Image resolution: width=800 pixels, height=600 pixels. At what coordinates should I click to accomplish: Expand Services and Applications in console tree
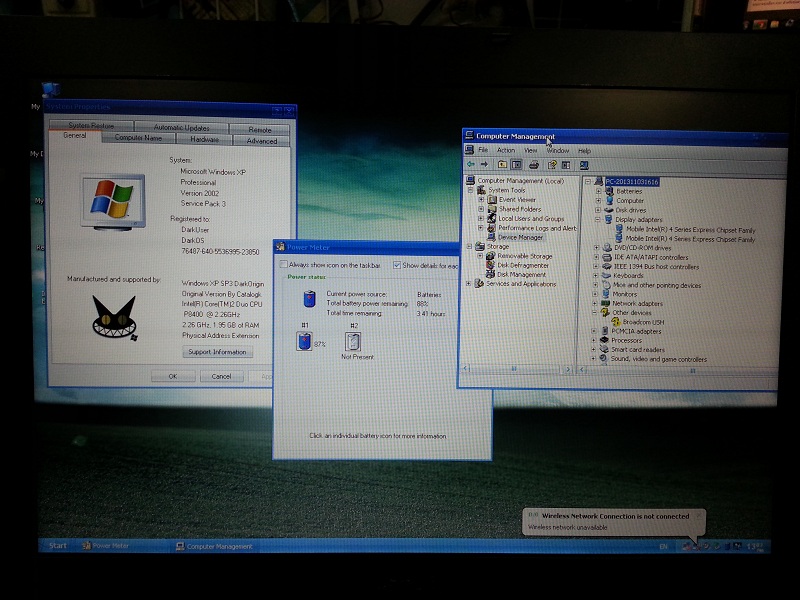[468, 284]
